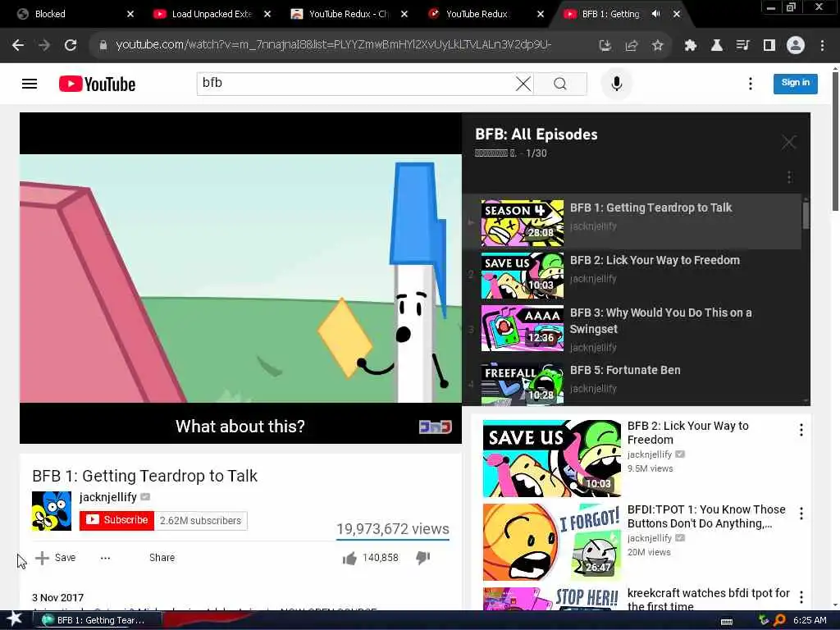Clear the search text with X
This screenshot has height=630, width=840.
coord(523,84)
